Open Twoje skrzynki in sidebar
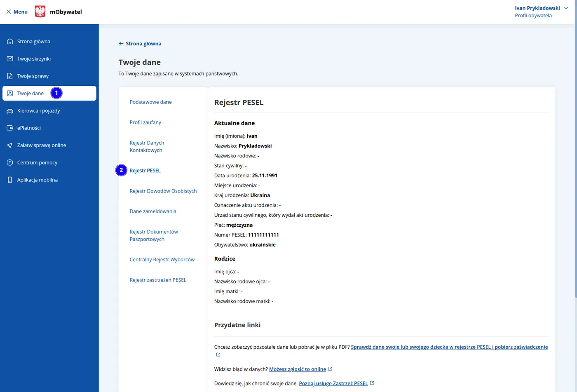The image size is (577, 392). (x=49, y=59)
